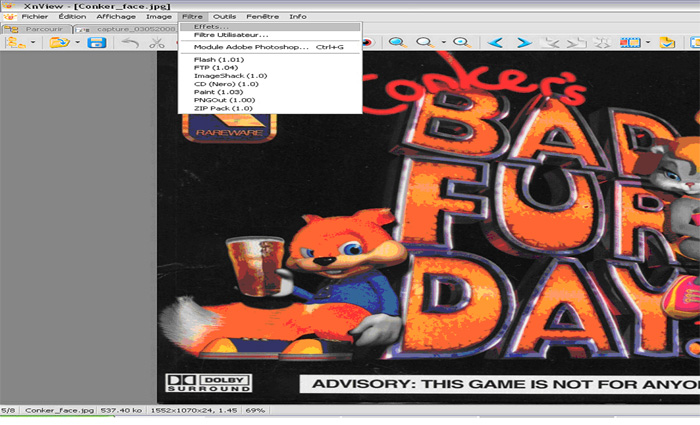700x425 pixels.
Task: Select ImageShack (1.0) plugin entry
Action: (x=270, y=75)
